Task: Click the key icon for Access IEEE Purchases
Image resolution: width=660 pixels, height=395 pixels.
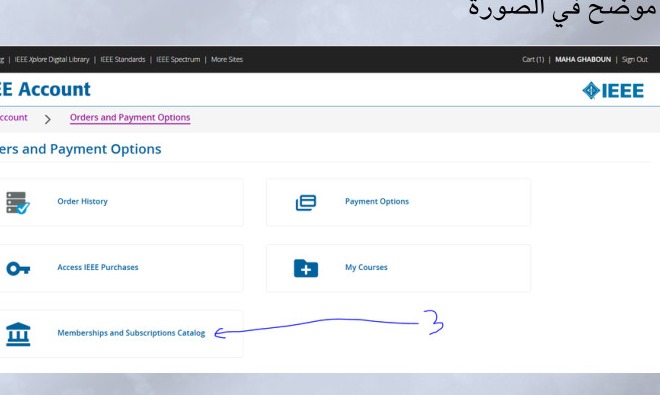Action: (x=18, y=268)
